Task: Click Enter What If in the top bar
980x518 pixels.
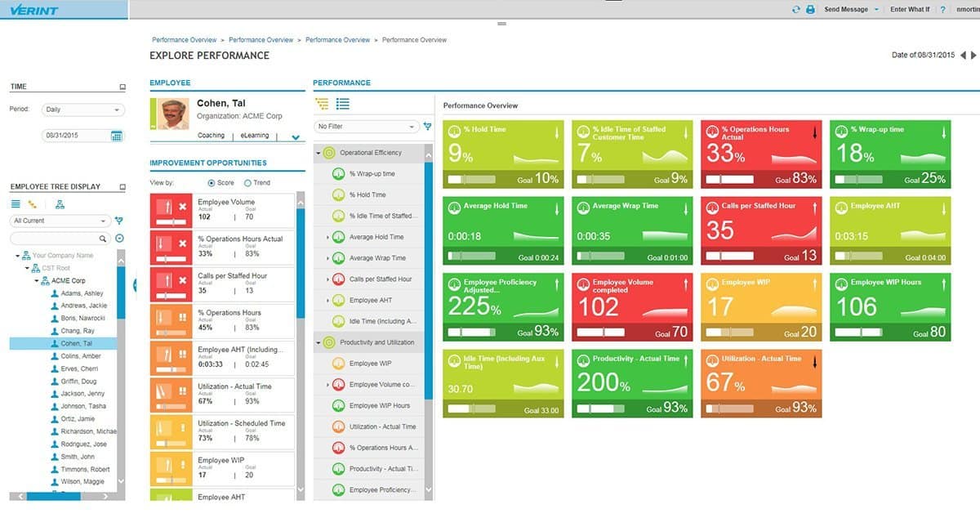Action: (911, 9)
